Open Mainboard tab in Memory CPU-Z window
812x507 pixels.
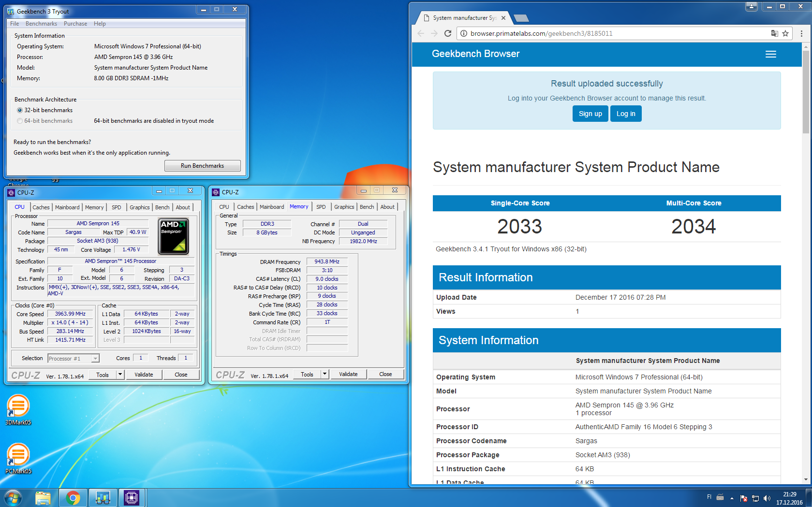pyautogui.click(x=272, y=207)
